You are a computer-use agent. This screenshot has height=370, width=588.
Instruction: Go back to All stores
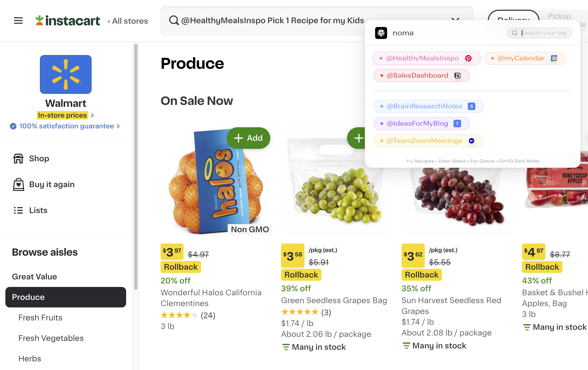[x=128, y=21]
